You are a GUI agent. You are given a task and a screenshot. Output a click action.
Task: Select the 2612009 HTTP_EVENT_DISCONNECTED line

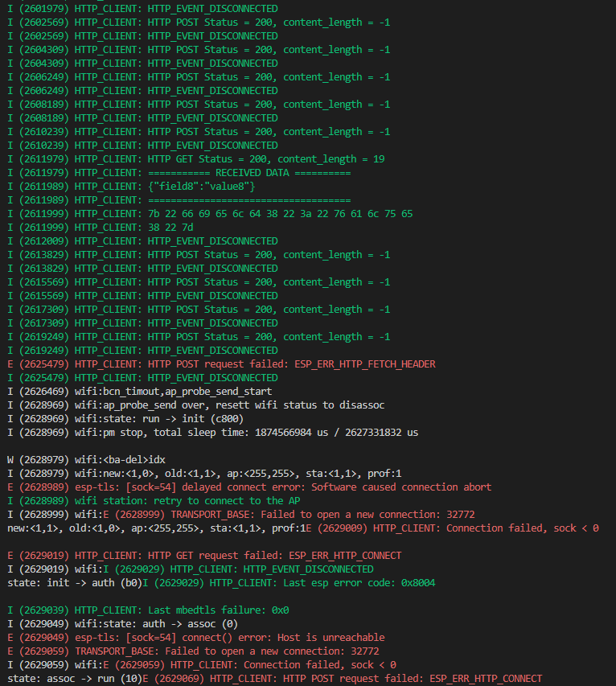point(142,241)
